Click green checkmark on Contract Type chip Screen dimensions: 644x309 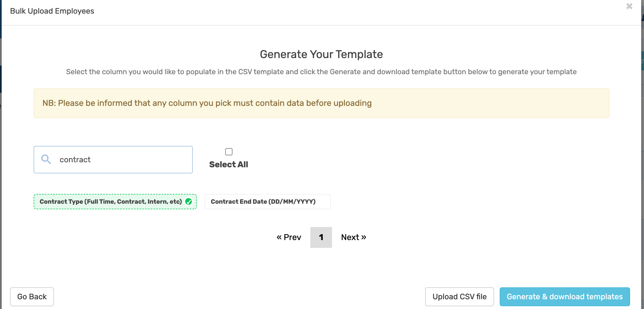189,201
